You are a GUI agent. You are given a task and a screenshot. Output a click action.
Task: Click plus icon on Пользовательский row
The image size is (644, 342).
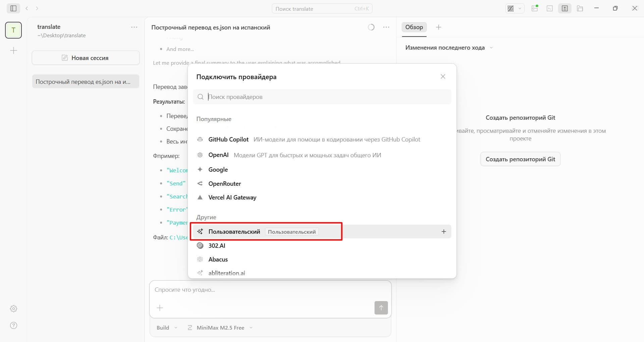[x=444, y=232]
